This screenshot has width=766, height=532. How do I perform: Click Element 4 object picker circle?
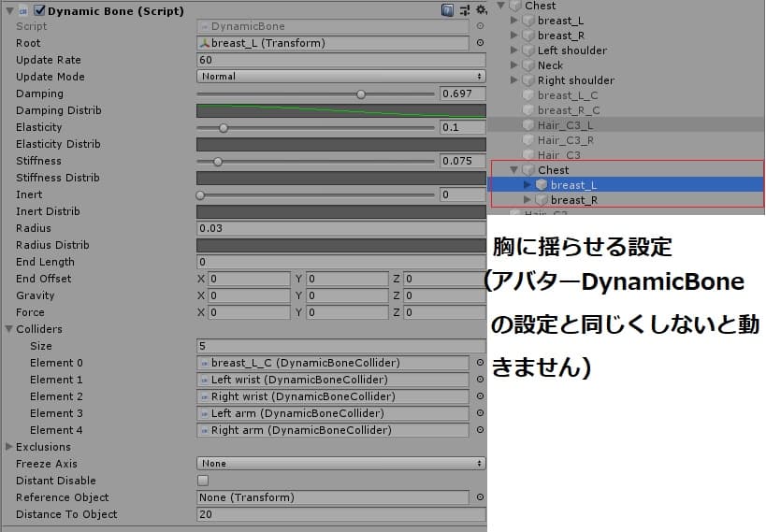[x=480, y=430]
